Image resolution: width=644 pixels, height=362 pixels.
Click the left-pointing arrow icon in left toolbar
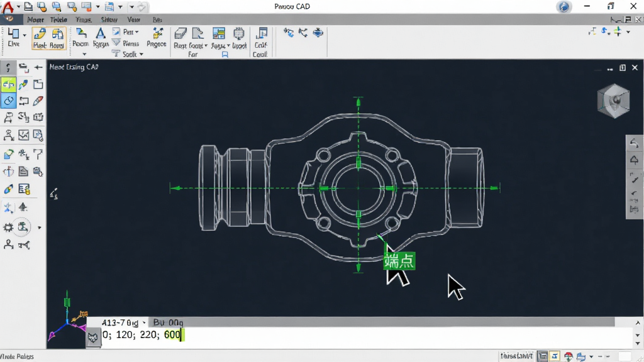pyautogui.click(x=38, y=68)
